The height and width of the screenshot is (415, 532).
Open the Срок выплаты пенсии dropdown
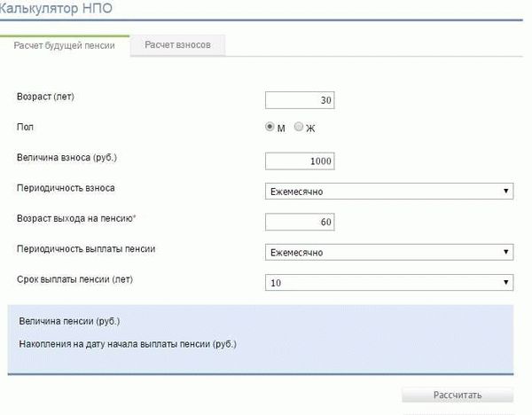click(x=389, y=283)
